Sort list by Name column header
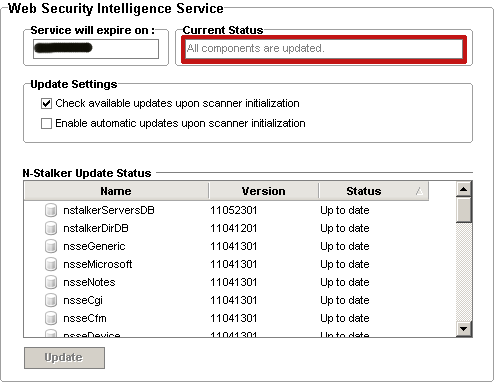The image size is (494, 382). (116, 191)
